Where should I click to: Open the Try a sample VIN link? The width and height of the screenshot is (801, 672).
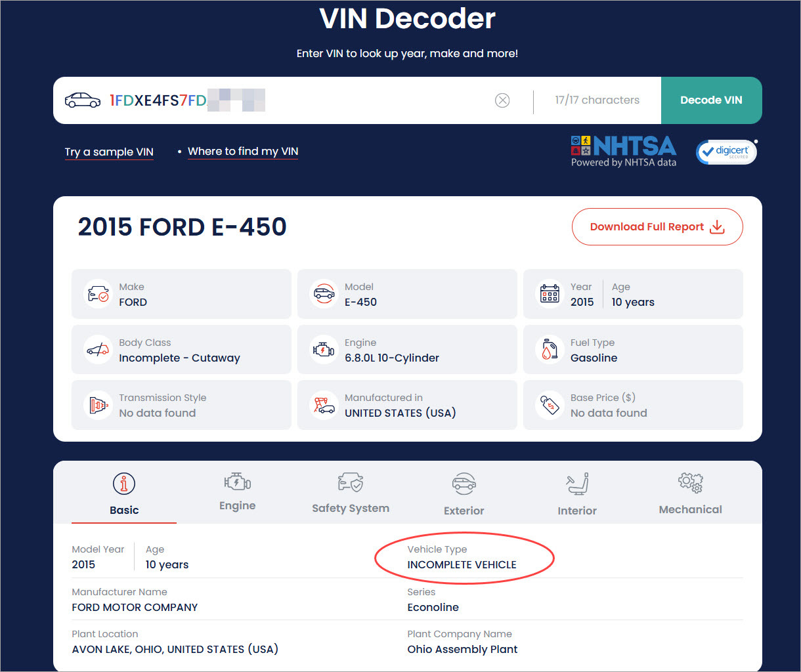click(x=109, y=152)
